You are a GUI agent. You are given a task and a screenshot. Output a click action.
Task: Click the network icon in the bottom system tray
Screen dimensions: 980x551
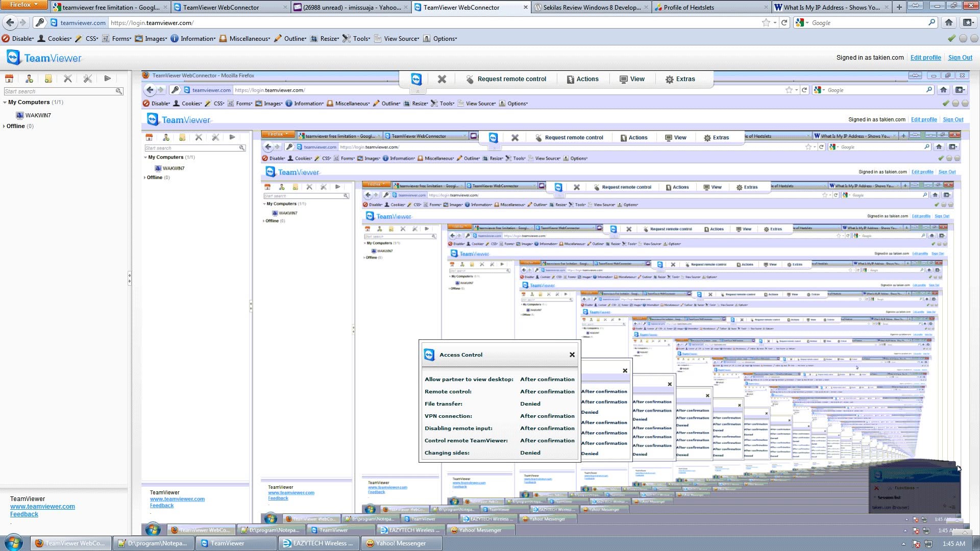pyautogui.click(x=928, y=544)
